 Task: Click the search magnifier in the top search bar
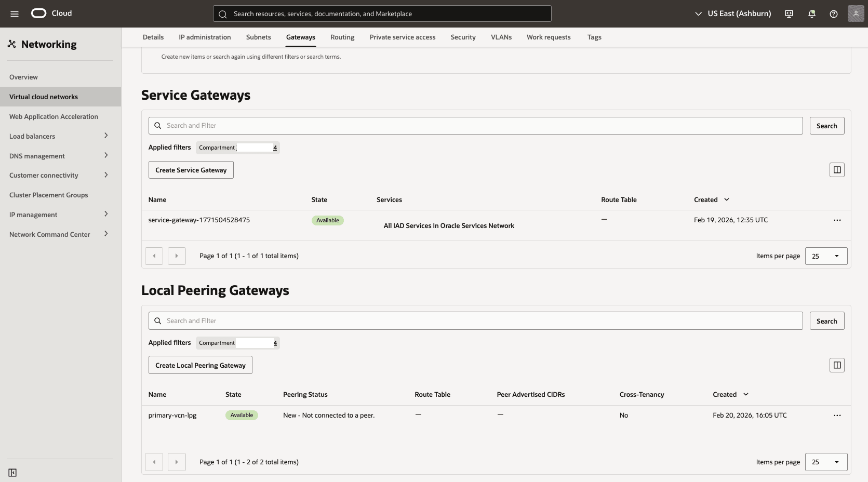(x=222, y=14)
